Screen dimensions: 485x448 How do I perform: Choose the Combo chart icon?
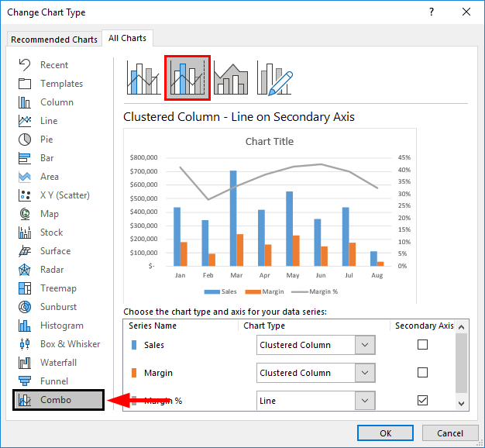click(25, 400)
